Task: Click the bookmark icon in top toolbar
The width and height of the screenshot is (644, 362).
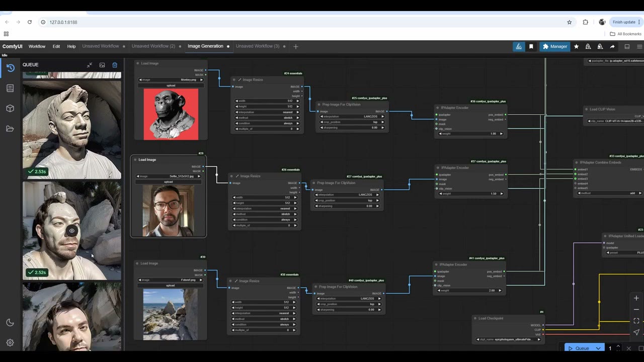Action: 531,46
